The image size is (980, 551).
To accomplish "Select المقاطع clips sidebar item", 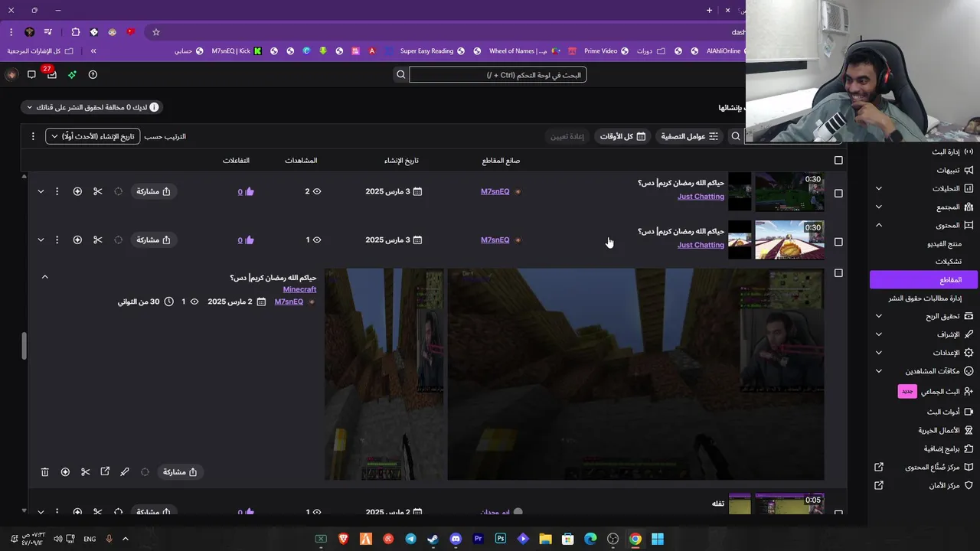I will point(924,280).
